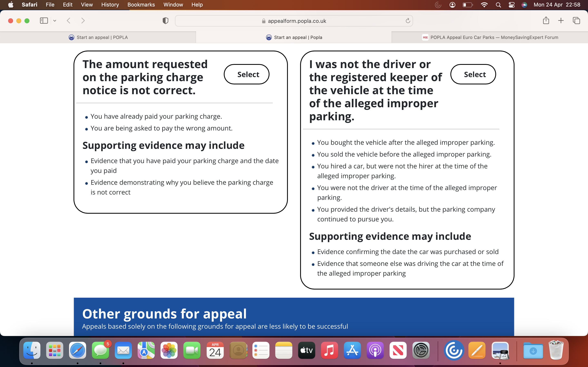This screenshot has height=367, width=588.
Task: Open Control Center in the menu bar
Action: [511, 5]
